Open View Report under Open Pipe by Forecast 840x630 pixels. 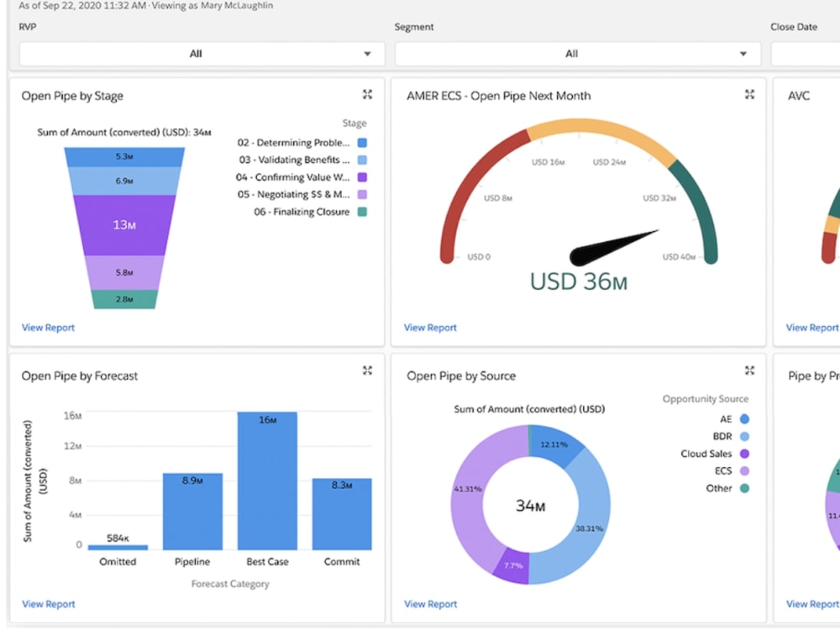coord(48,603)
